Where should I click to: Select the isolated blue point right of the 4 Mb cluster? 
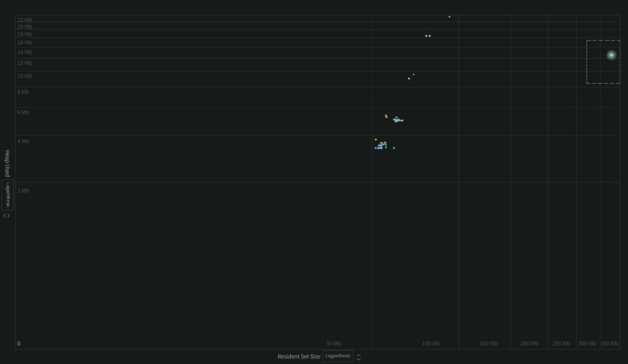[394, 148]
